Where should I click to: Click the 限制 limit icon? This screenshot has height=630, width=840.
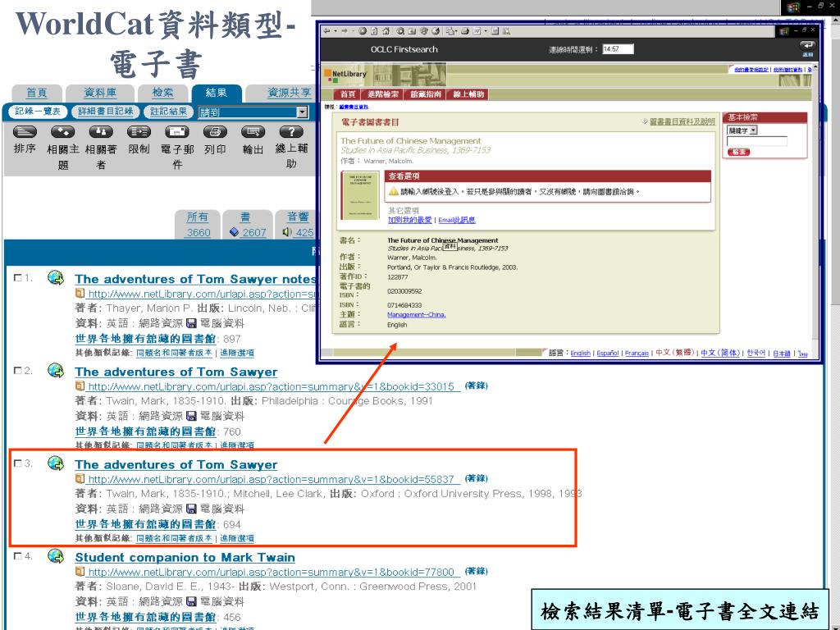139,132
